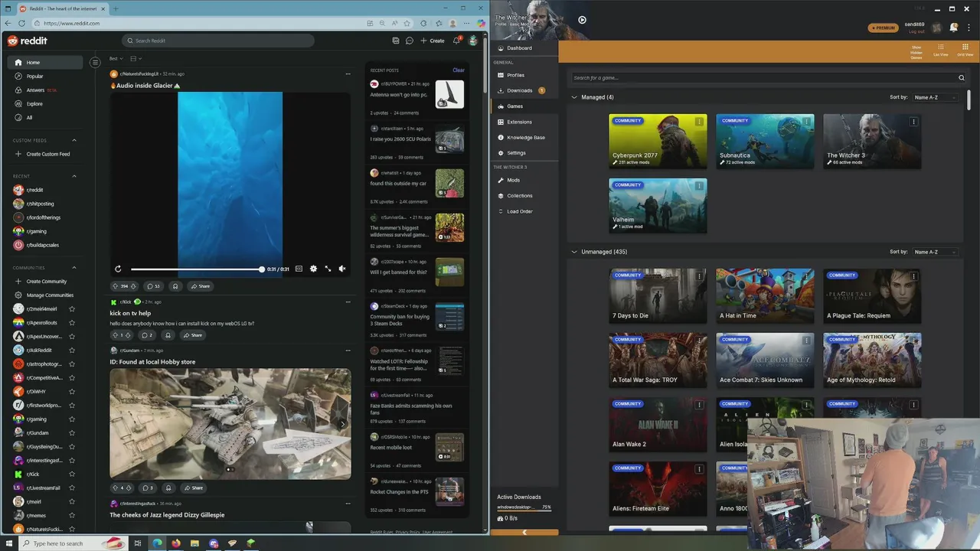Open Collections in Vortex sidebar

pos(524,196)
